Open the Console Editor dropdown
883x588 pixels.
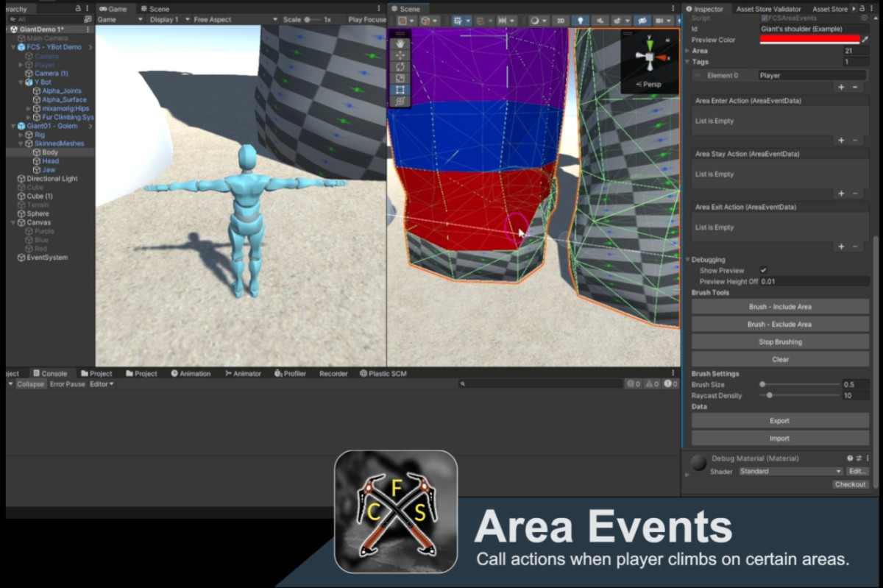102,384
